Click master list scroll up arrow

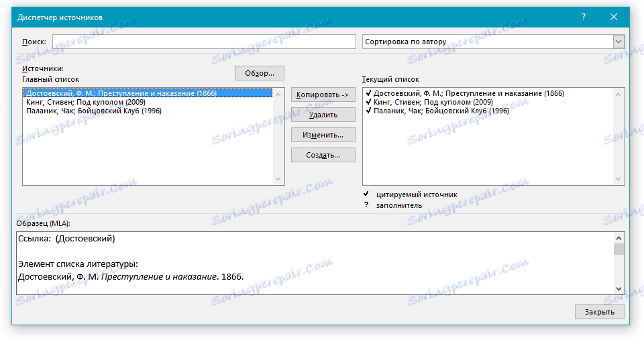click(278, 94)
